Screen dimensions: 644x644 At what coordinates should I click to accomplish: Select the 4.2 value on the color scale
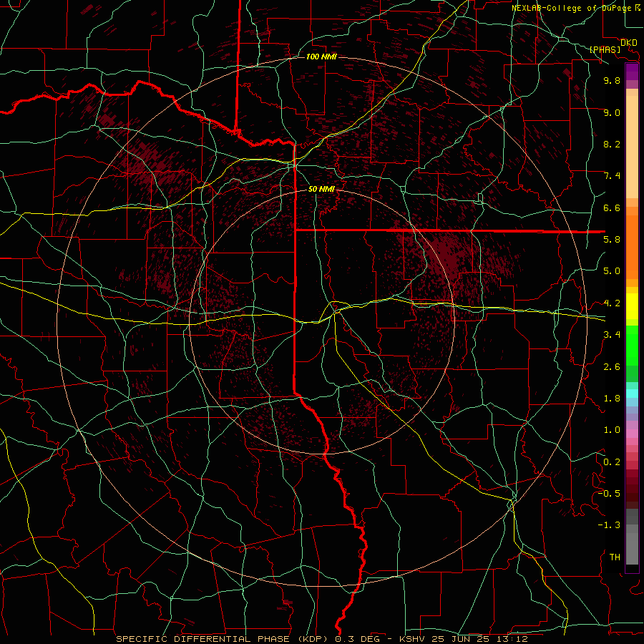click(612, 303)
